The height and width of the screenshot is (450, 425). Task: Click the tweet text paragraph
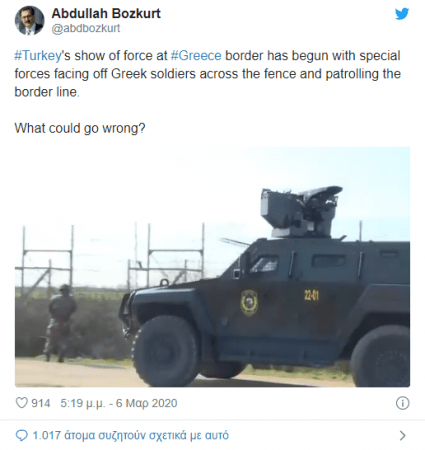(x=207, y=74)
